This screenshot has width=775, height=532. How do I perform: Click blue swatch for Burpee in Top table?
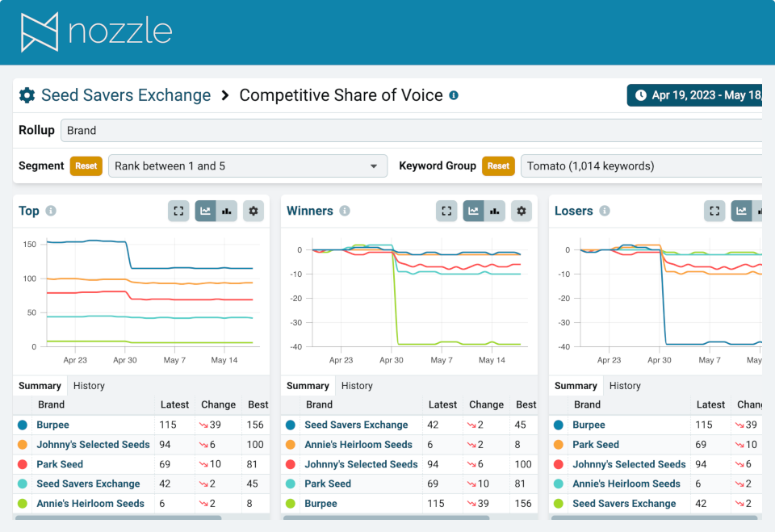(x=23, y=425)
